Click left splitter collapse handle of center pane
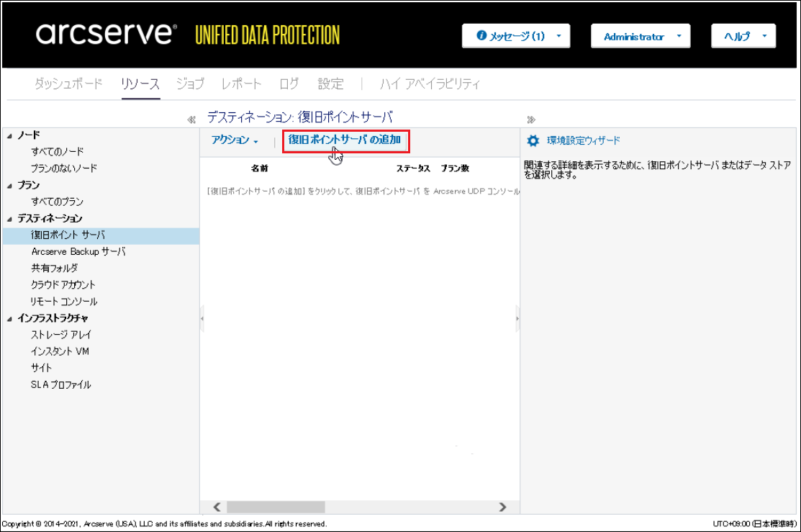This screenshot has height=532, width=801. tap(202, 318)
